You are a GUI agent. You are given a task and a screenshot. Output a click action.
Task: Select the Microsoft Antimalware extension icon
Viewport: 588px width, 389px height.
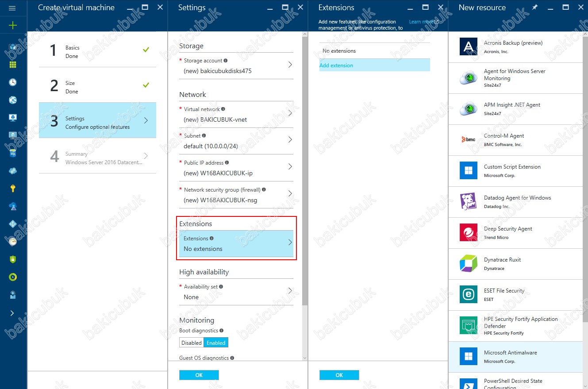pos(469,357)
